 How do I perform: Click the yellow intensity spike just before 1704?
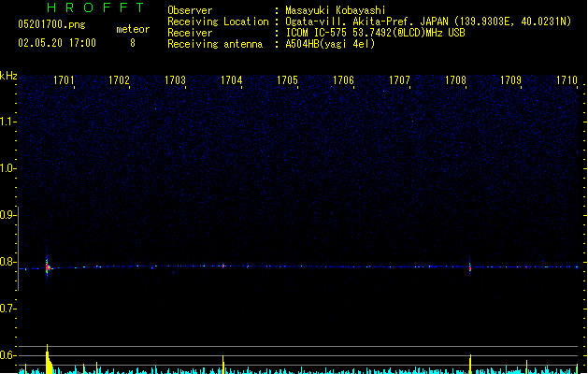tap(223, 365)
